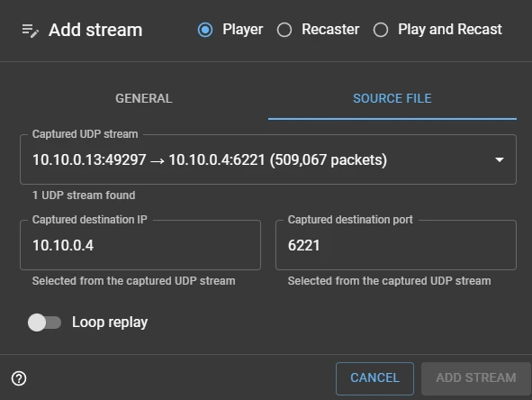This screenshot has width=532, height=400.
Task: Click the '1 UDP stream found' hint text
Action: tap(84, 195)
